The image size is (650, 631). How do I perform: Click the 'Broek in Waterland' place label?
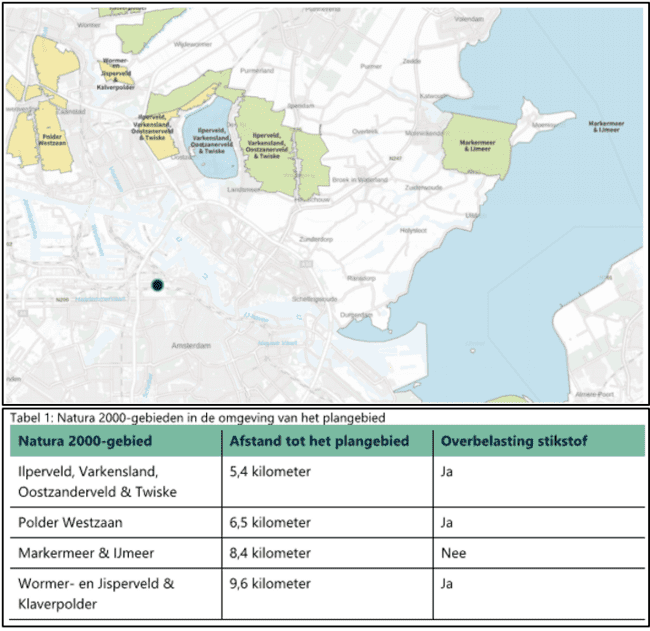[360, 180]
